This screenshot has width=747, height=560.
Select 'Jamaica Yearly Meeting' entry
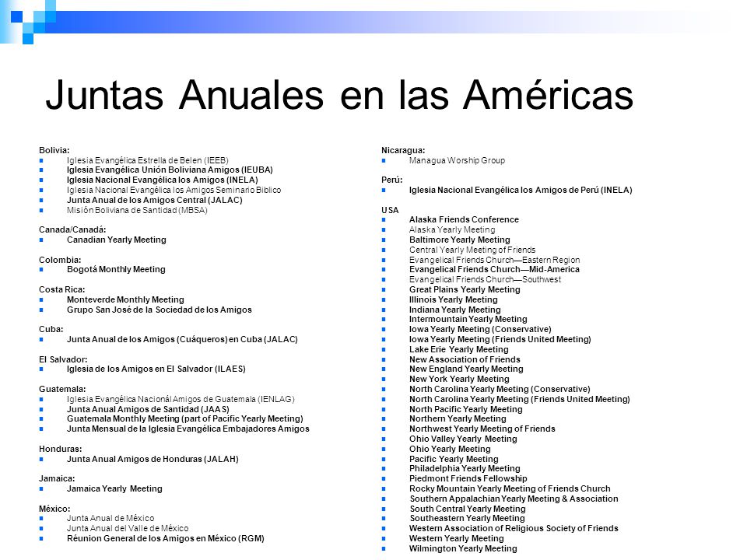coord(114,488)
